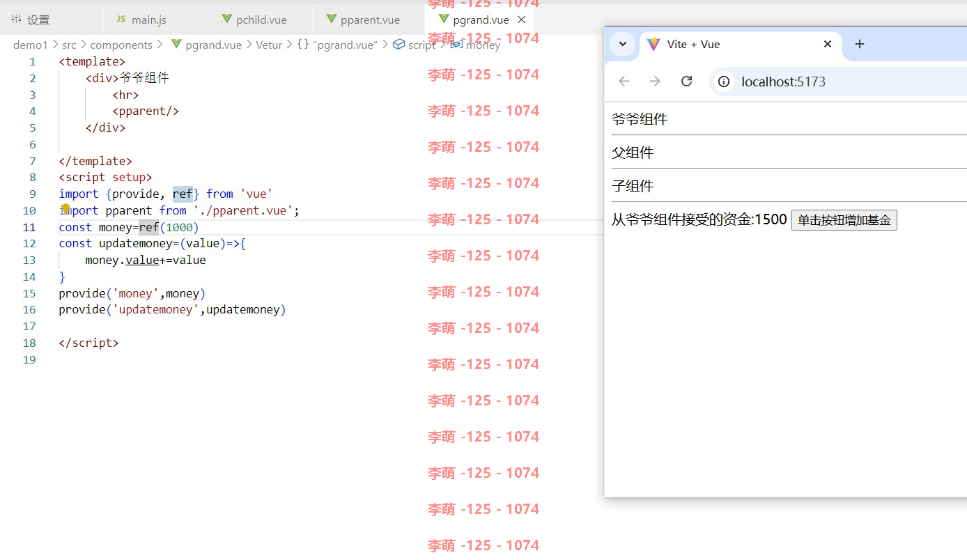The height and width of the screenshot is (560, 967).
Task: Close the Vite + Vue browser tab
Action: 828,44
